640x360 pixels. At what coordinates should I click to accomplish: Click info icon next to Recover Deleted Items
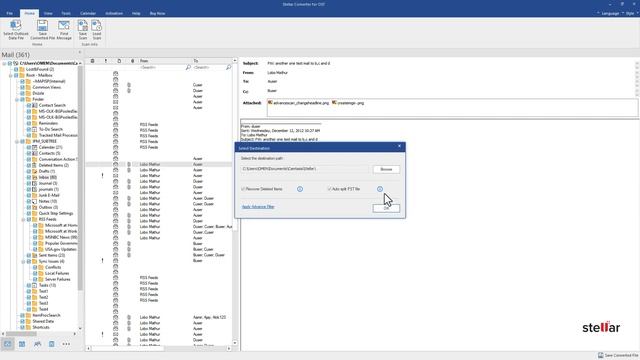300,189
